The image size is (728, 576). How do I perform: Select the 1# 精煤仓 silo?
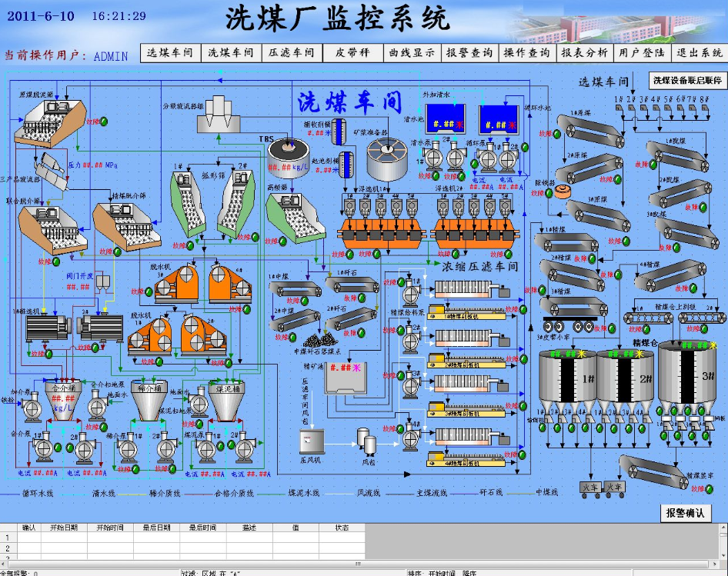(x=566, y=383)
